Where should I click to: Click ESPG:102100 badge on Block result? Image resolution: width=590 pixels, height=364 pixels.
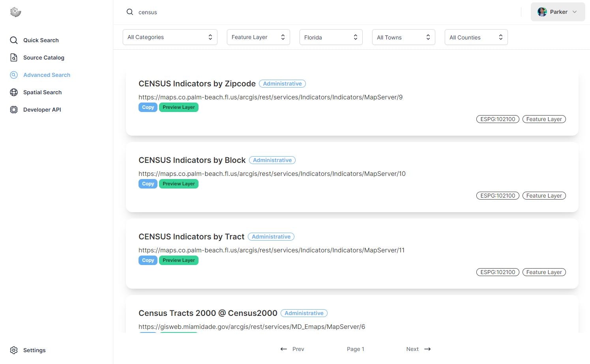coord(498,196)
